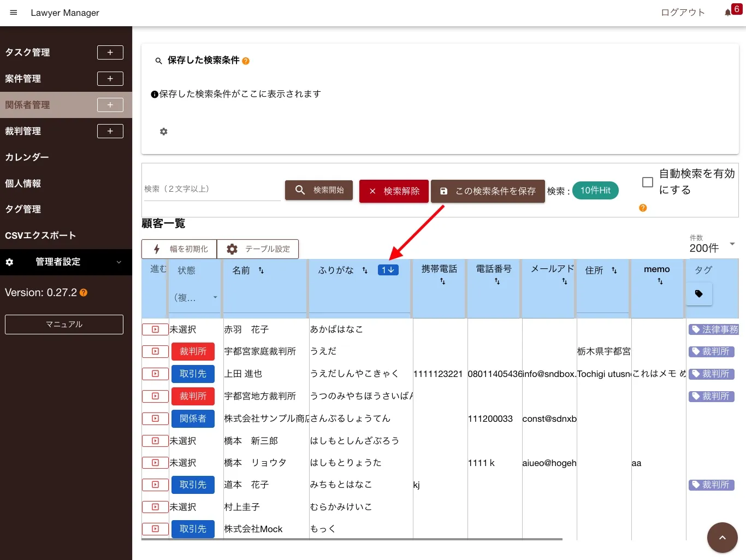The image size is (746, 560).
Task: Click the plus button beside 裁判管理
Action: (x=110, y=131)
